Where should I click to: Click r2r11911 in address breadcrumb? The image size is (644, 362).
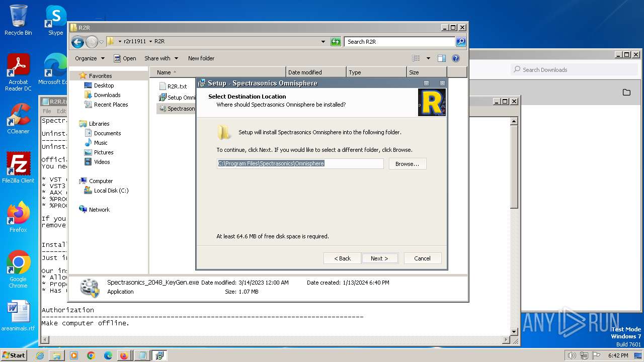pos(135,42)
